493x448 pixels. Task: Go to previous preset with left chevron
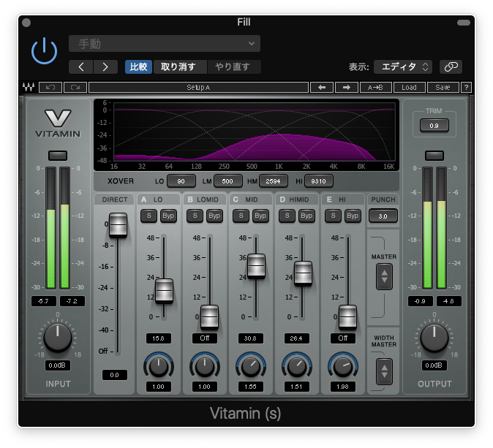tap(81, 67)
